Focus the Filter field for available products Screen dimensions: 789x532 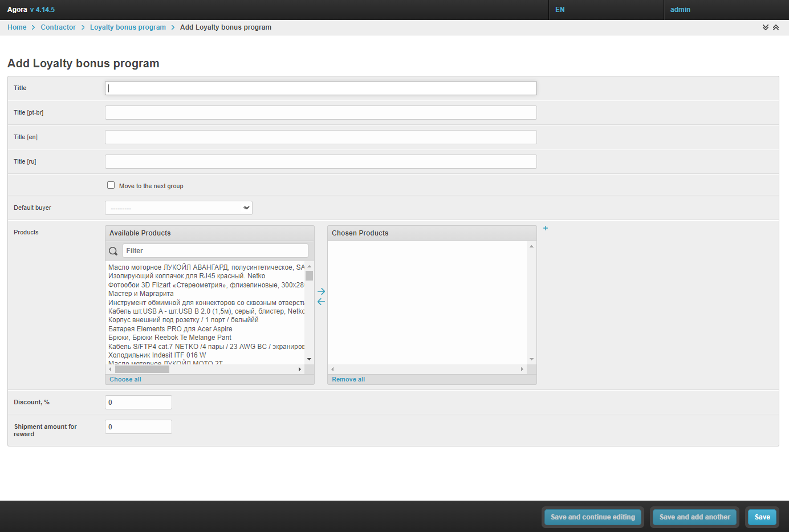coord(215,251)
